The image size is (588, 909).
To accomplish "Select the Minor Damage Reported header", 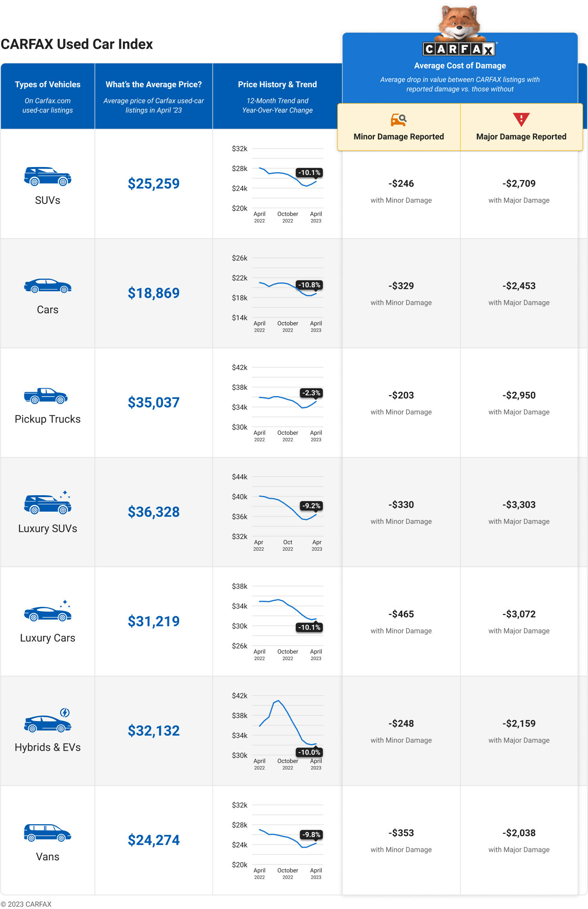I will tap(398, 136).
